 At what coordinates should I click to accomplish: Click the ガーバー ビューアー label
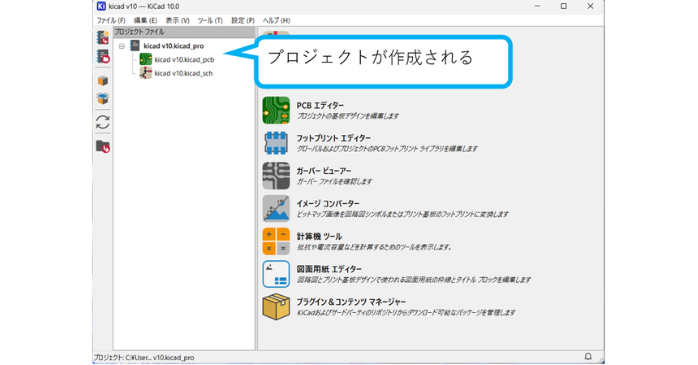point(324,171)
